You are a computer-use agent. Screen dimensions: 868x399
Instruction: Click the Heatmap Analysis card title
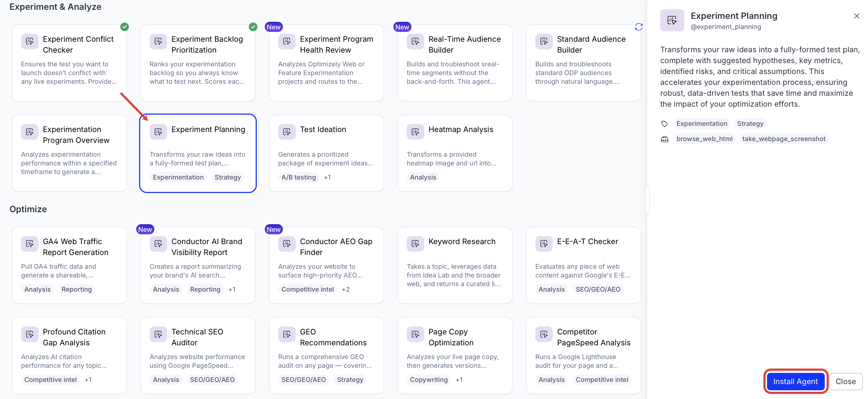(x=461, y=129)
